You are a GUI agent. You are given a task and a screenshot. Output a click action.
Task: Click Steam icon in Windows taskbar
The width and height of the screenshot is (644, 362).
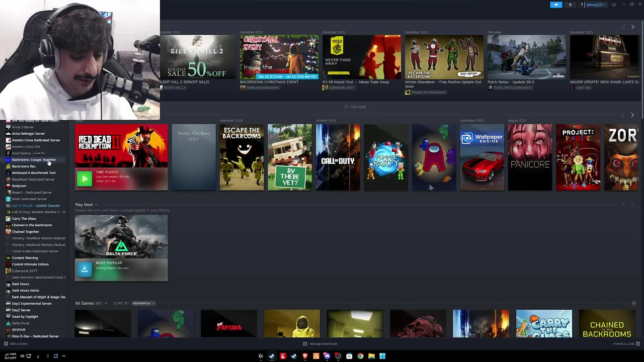click(x=272, y=356)
